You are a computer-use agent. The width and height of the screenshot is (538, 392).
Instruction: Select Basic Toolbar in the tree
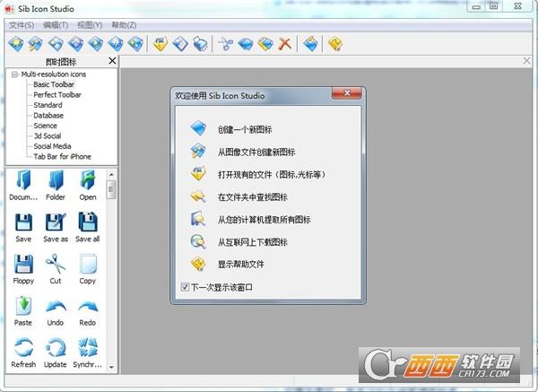54,84
